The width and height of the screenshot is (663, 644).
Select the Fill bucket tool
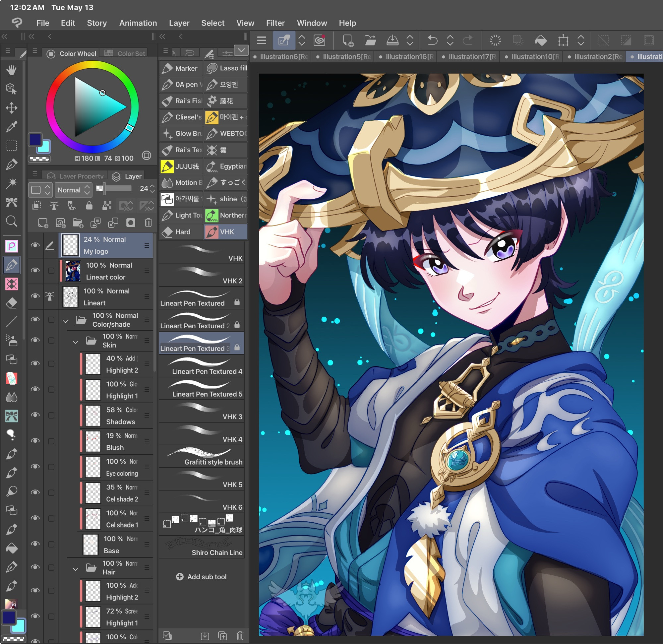[x=12, y=548]
